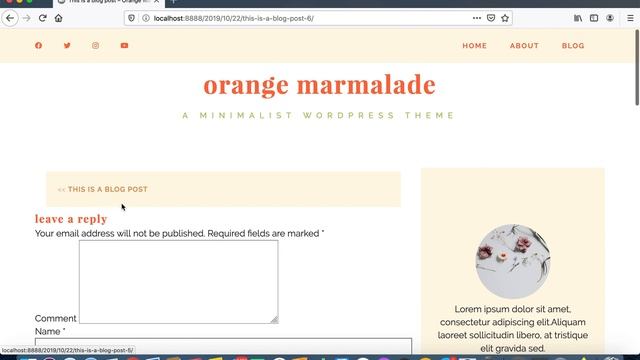Click the circular sidebar profile image
Screen dimensions: 640x360
(x=513, y=261)
